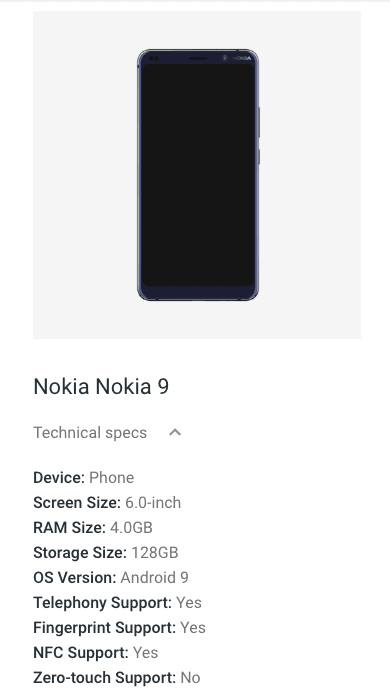Click the Device: Phone spec line
This screenshot has height=688, width=390.
(84, 477)
